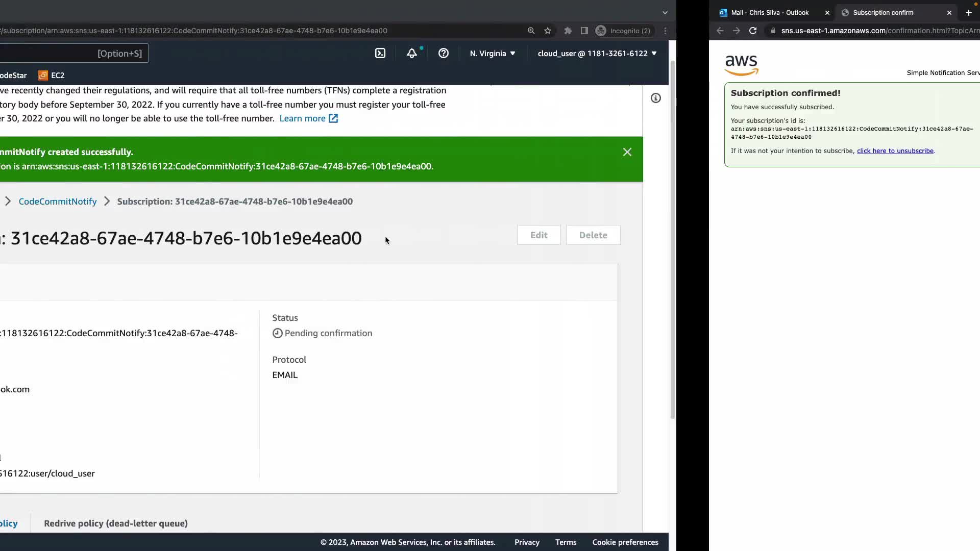Screen dimensions: 980x551
Task: Click the Edit subscription button
Action: 538,235
